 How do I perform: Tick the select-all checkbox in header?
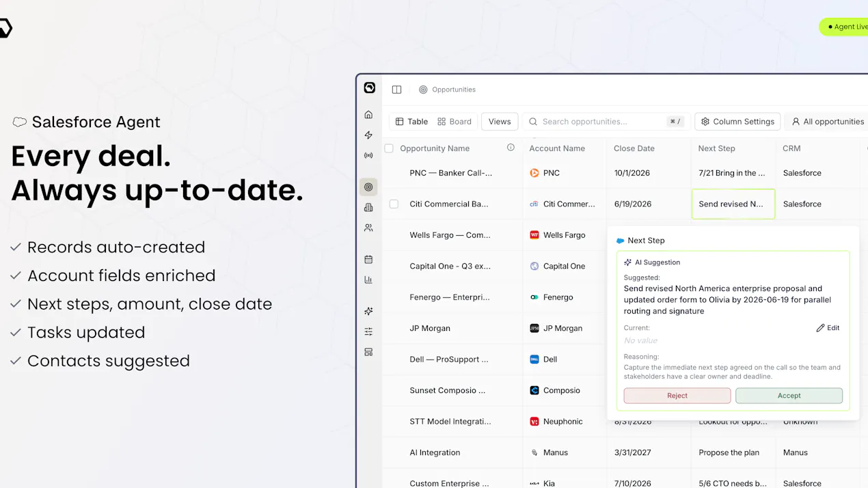tap(389, 148)
